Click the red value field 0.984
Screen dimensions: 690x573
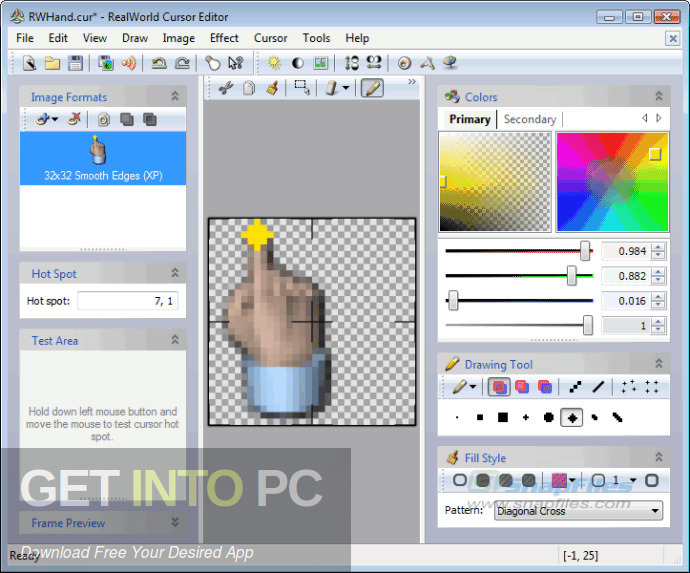pos(627,251)
